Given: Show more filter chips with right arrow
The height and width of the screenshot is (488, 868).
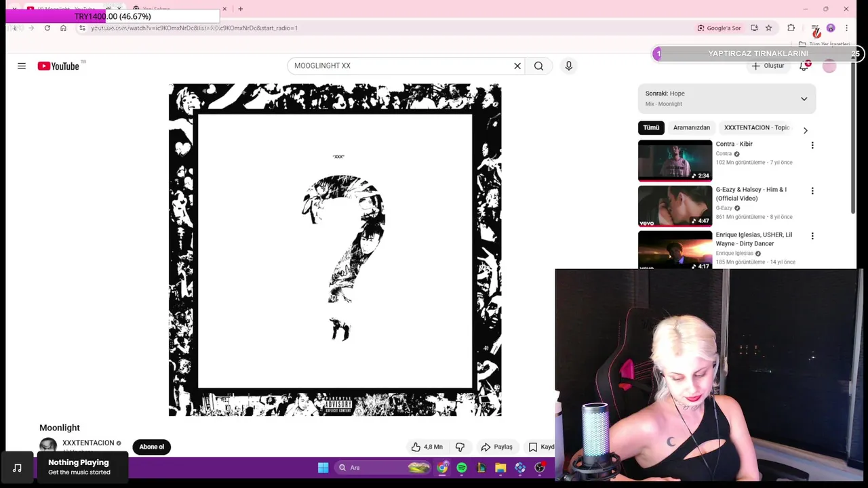Looking at the screenshot, I should point(806,130).
